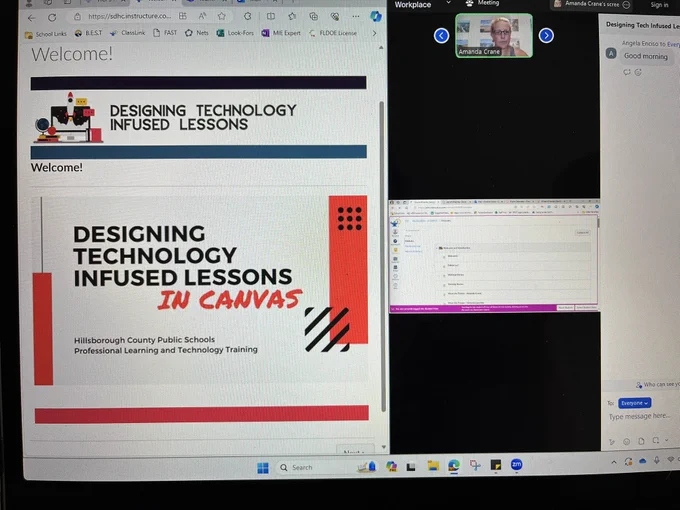Image resolution: width=680 pixels, height=510 pixels.
Task: Open the Meeting tab in Zoom
Action: point(482,3)
